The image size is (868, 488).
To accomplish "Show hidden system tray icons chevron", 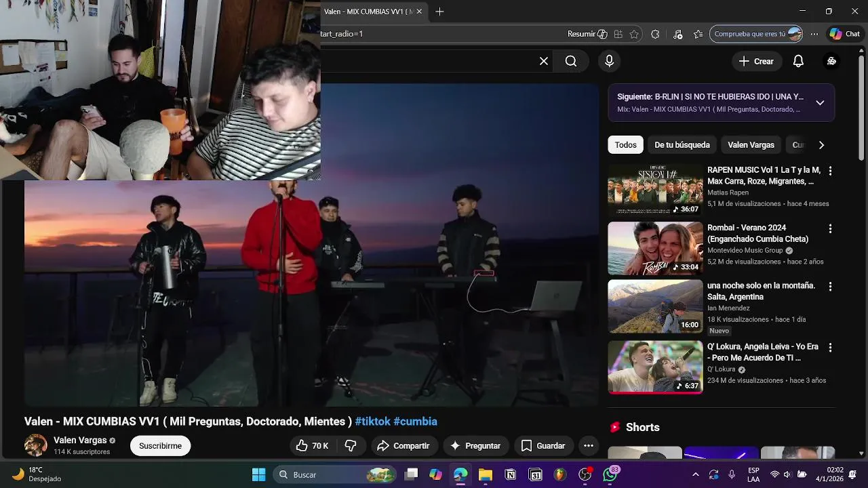I will tap(695, 474).
